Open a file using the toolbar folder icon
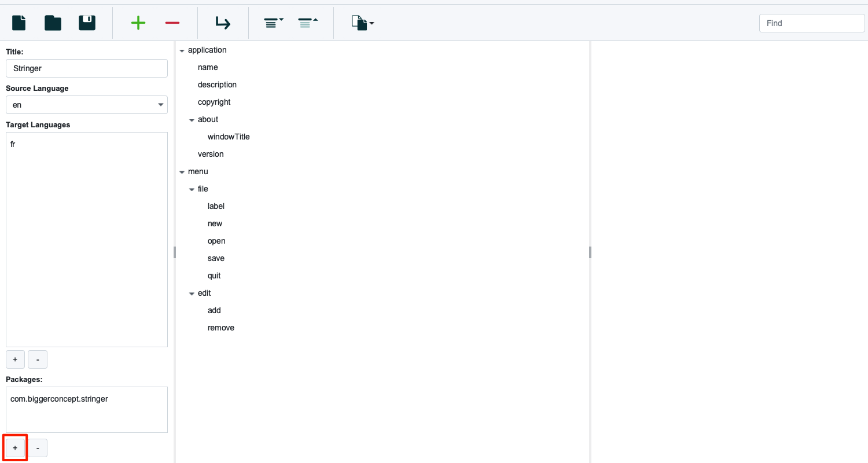 (53, 23)
